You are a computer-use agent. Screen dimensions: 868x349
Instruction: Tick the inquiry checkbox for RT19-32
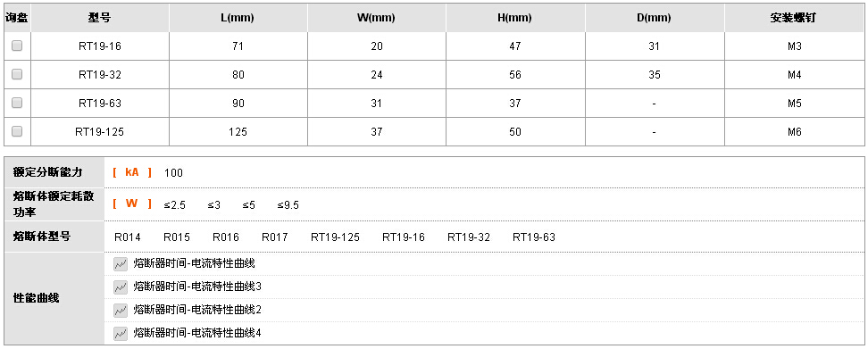coord(17,74)
